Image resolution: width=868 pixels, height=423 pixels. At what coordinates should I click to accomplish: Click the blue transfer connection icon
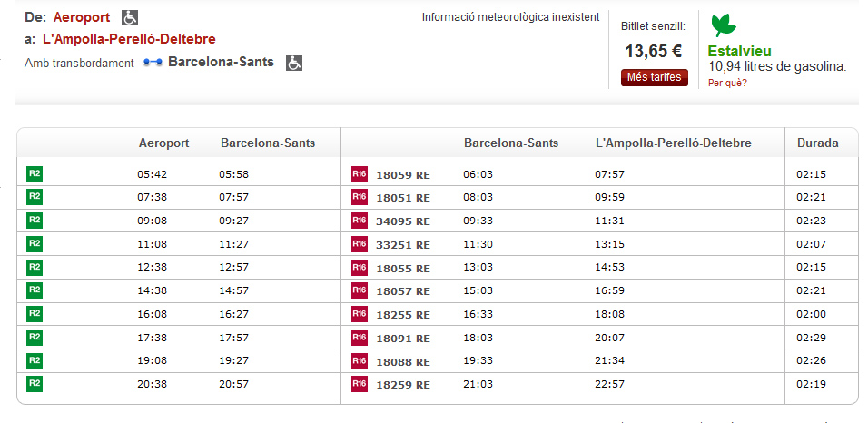pos(153,63)
